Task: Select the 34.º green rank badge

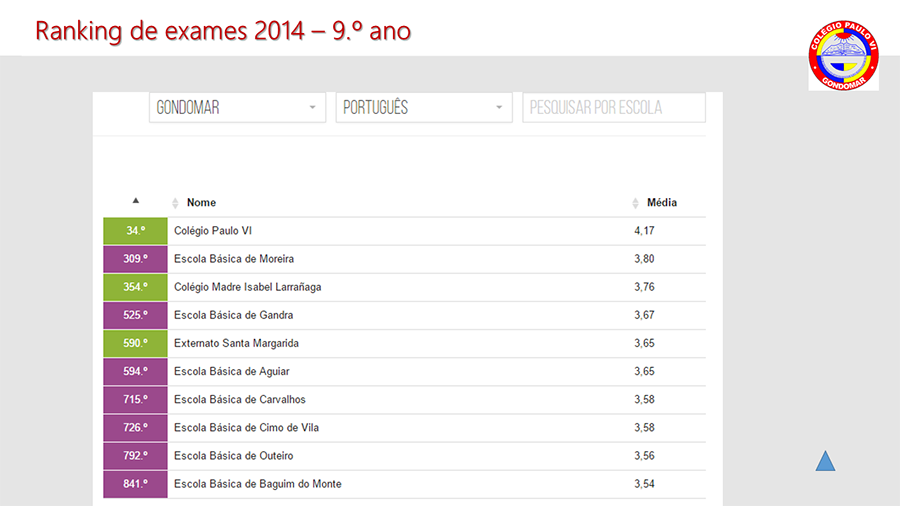Action: [x=135, y=231]
